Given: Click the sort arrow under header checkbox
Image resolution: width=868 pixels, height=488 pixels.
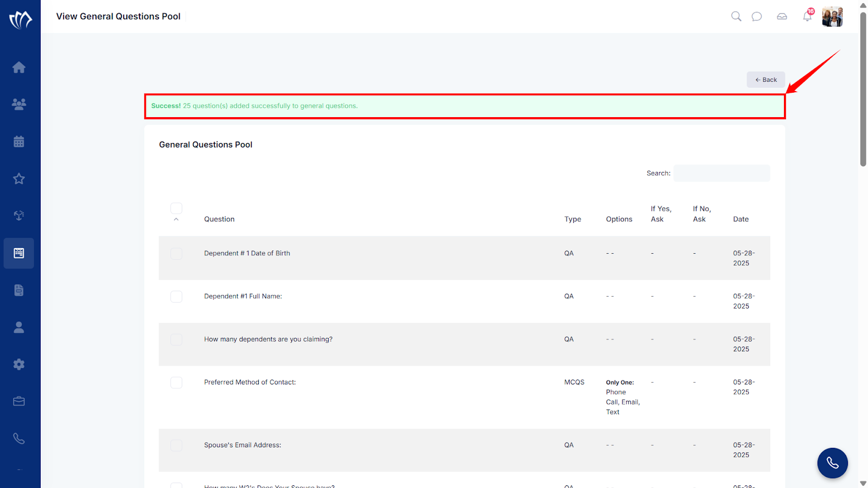Looking at the screenshot, I should (176, 220).
